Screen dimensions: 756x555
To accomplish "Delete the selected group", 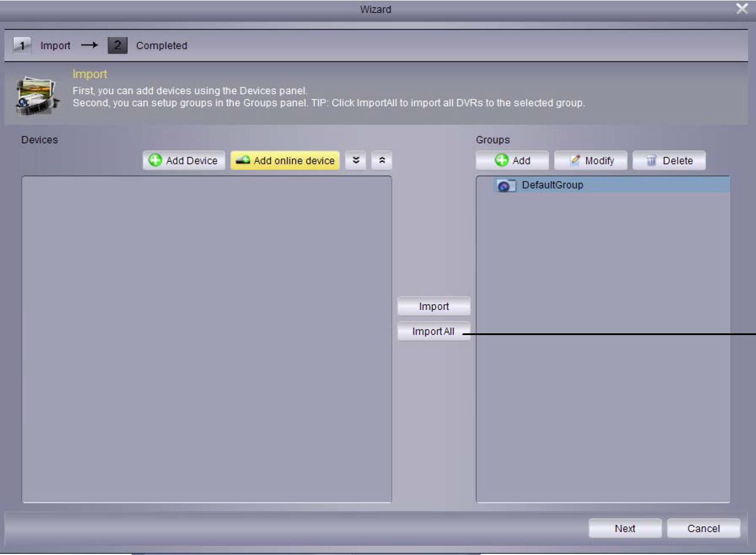I will pos(669,161).
